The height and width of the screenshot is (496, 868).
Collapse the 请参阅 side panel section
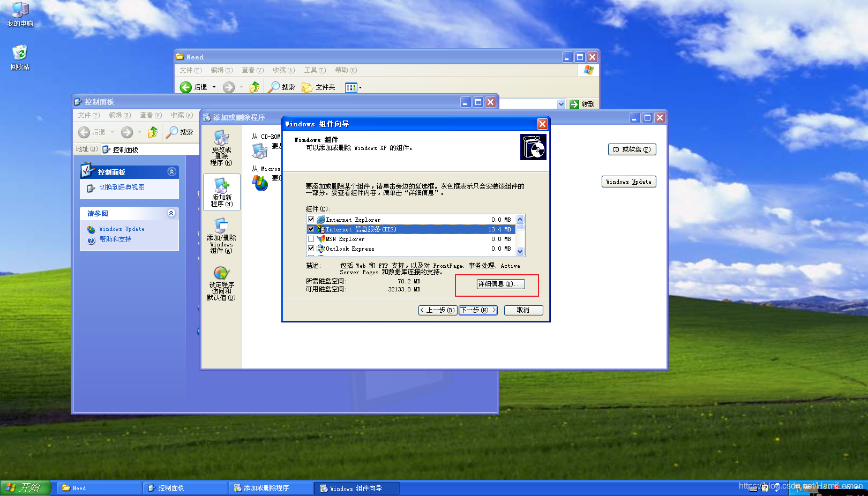tap(171, 213)
